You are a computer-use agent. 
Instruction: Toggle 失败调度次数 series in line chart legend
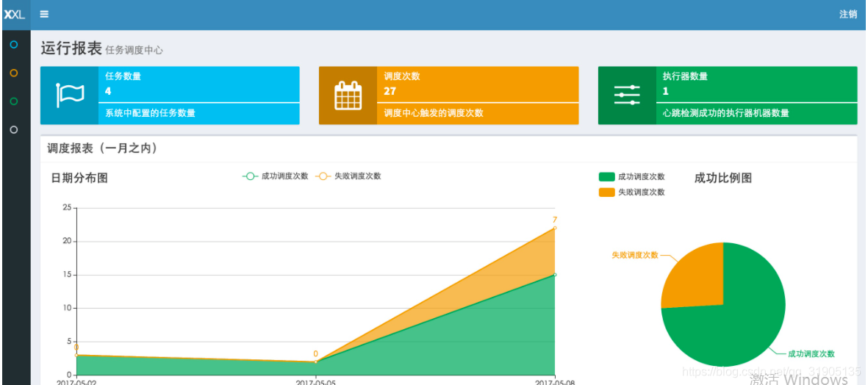(x=348, y=176)
